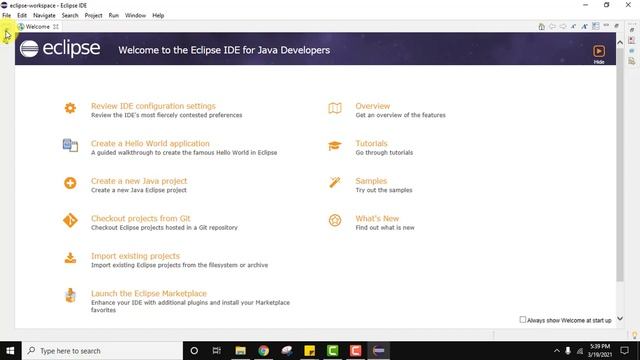Click the Navigate Forward arrow in Welcome toolbar
This screenshot has height=360, width=640.
point(563,27)
